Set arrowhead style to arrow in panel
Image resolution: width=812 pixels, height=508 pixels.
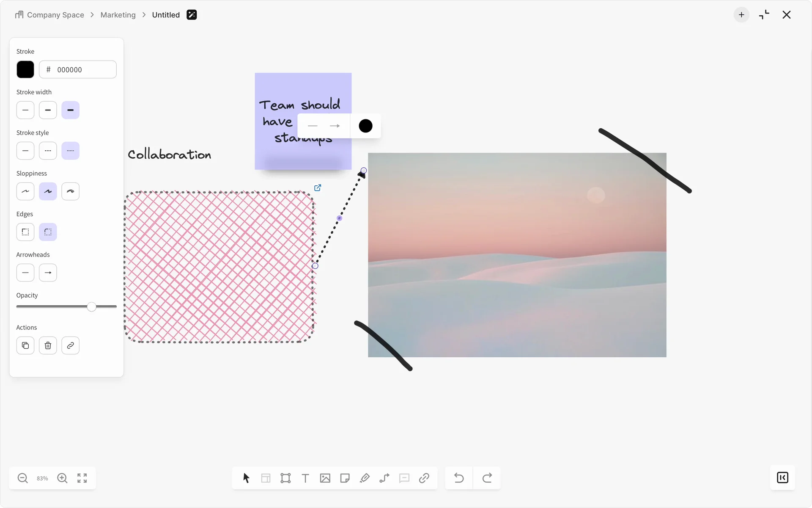48,273
